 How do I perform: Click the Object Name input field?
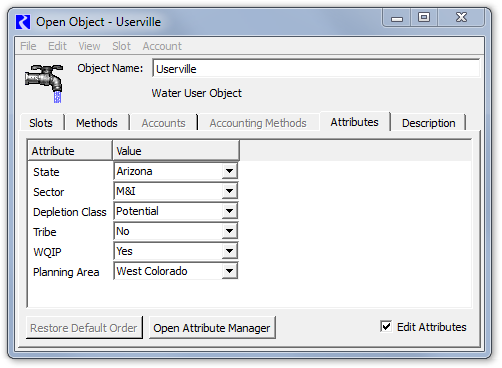[316, 69]
